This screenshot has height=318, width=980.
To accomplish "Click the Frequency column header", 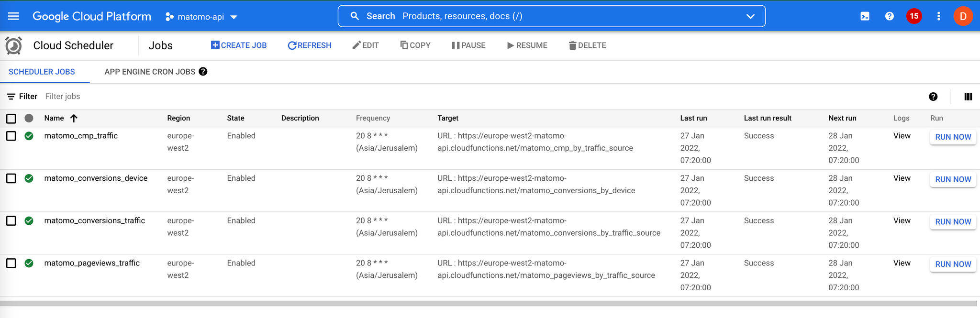I will coord(373,118).
